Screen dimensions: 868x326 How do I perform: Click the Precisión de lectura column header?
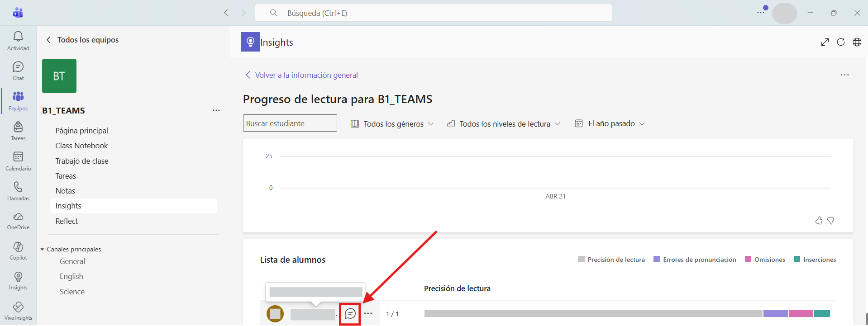(457, 288)
